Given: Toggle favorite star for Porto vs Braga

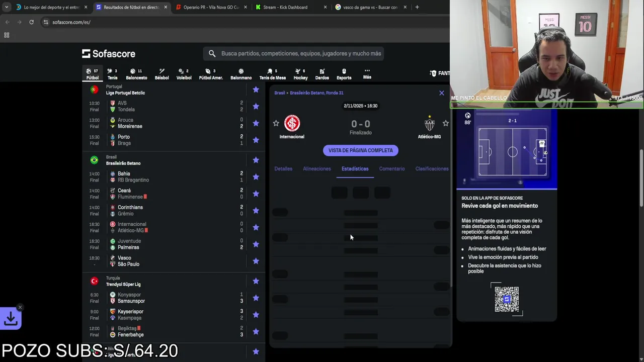Looking at the screenshot, I should (256, 140).
